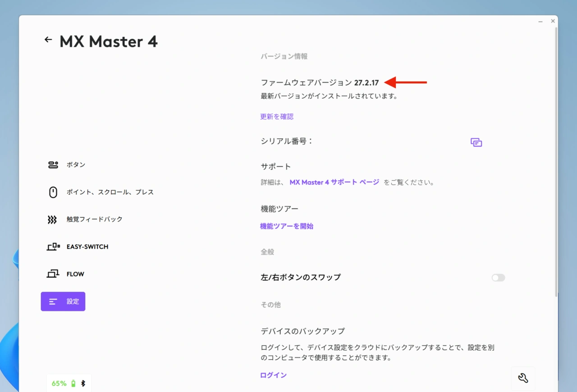Click 最新バージョンがインストールされています text
The width and height of the screenshot is (577, 392).
[x=329, y=96]
